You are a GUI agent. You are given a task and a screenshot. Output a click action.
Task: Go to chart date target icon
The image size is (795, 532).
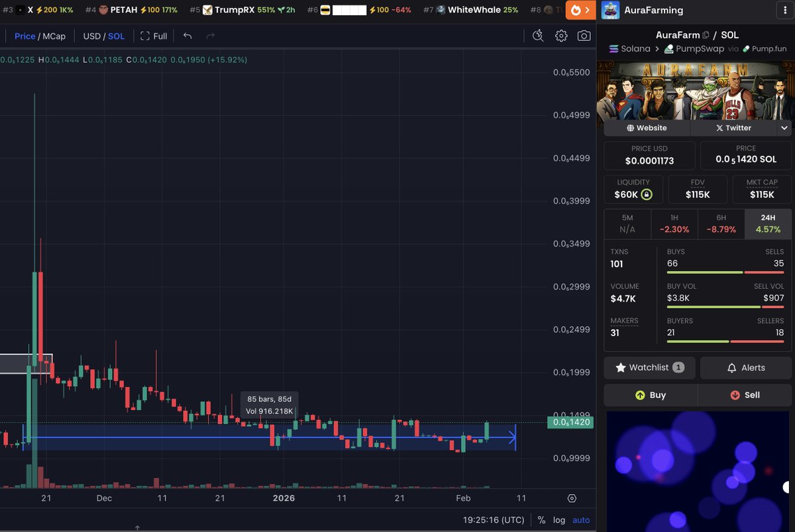(x=572, y=498)
